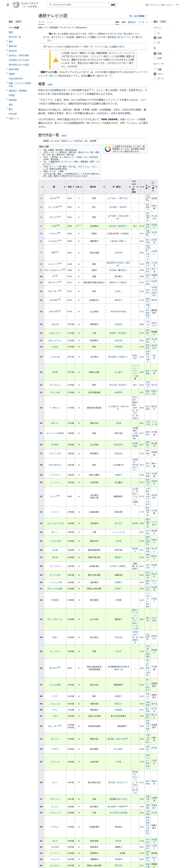Sort table by A/B column
186x868 pixels.
(x=79, y=187)
